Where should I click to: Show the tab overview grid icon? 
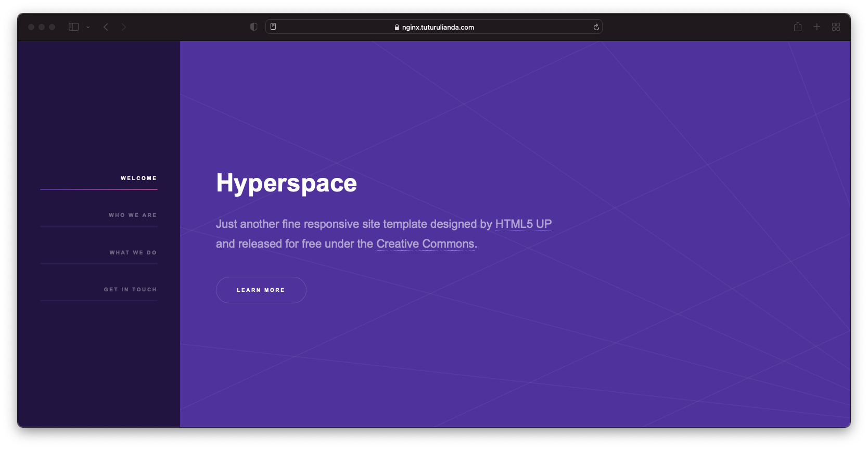coord(836,27)
